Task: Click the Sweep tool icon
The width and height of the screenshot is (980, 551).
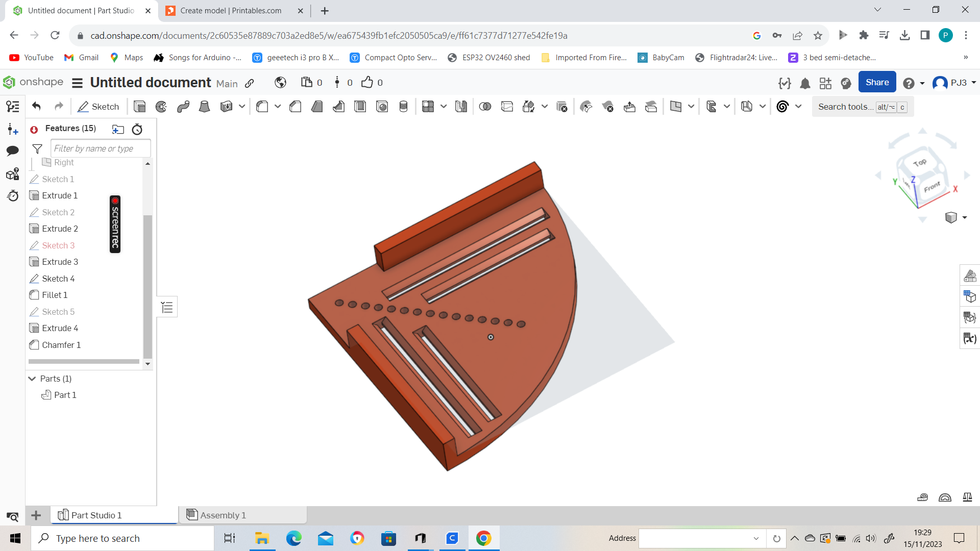Action: pos(183,107)
